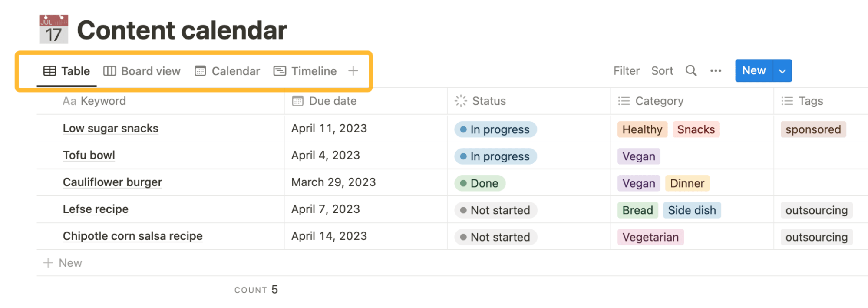Switch to the Table view icon
The height and width of the screenshot is (308, 868).
pyautogui.click(x=50, y=70)
